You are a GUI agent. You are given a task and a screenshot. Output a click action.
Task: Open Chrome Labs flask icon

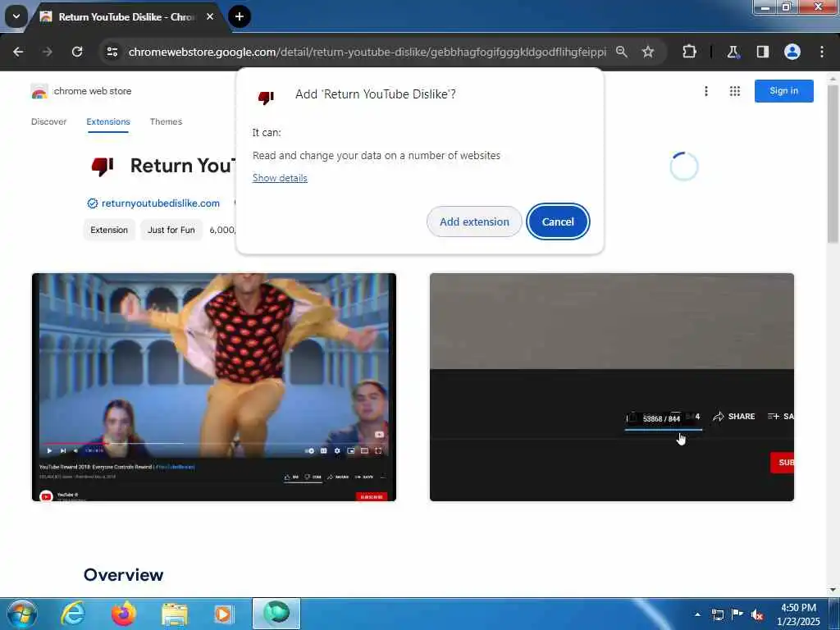(x=733, y=52)
